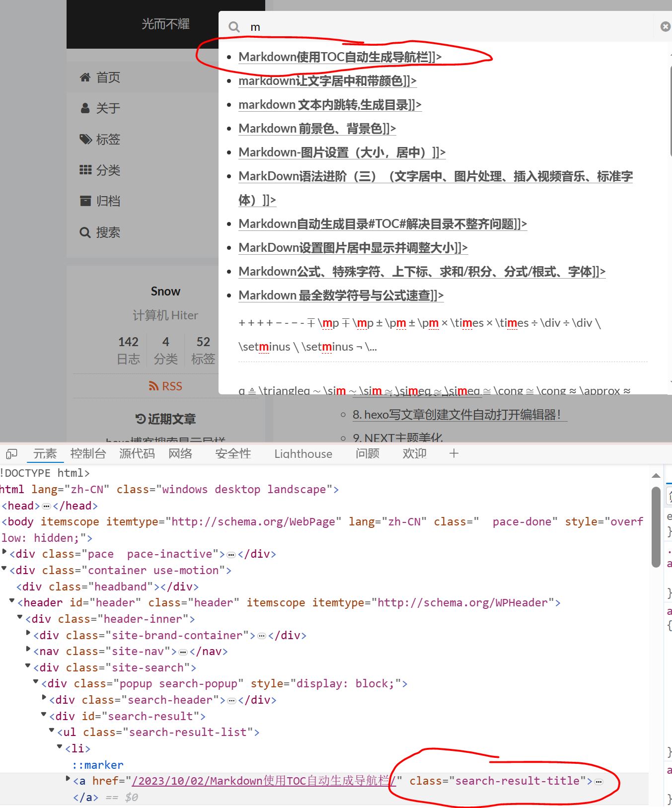Toggle the DevTools device emulation icon
Viewport: 672px width, 808px height.
11,453
